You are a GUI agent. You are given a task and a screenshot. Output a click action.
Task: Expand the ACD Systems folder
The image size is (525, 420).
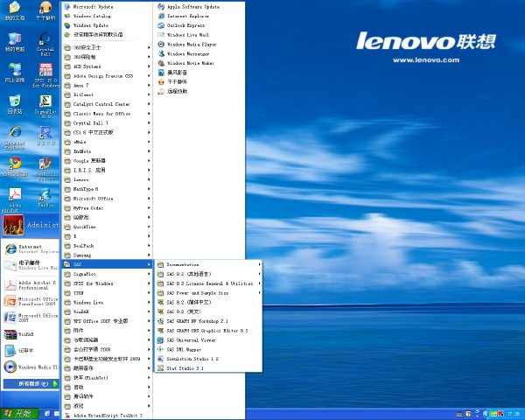107,66
